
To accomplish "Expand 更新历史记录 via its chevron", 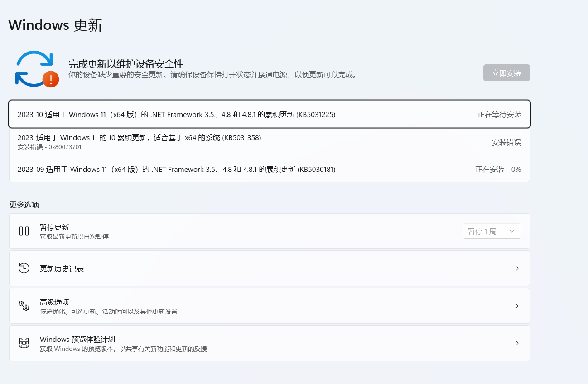I will click(517, 268).
